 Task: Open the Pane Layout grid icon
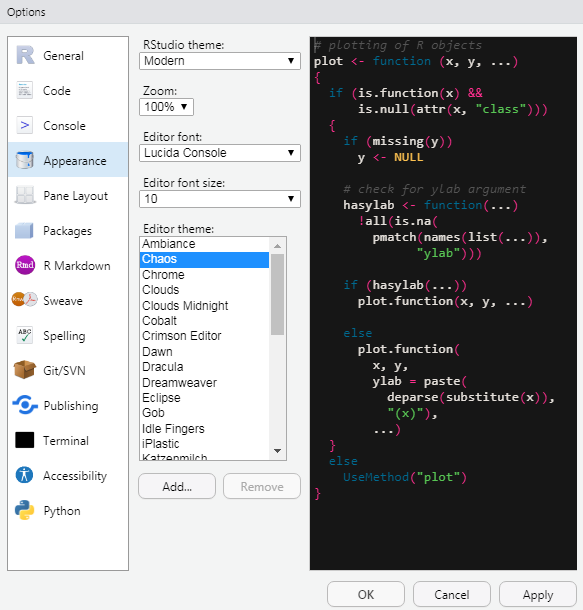25,195
